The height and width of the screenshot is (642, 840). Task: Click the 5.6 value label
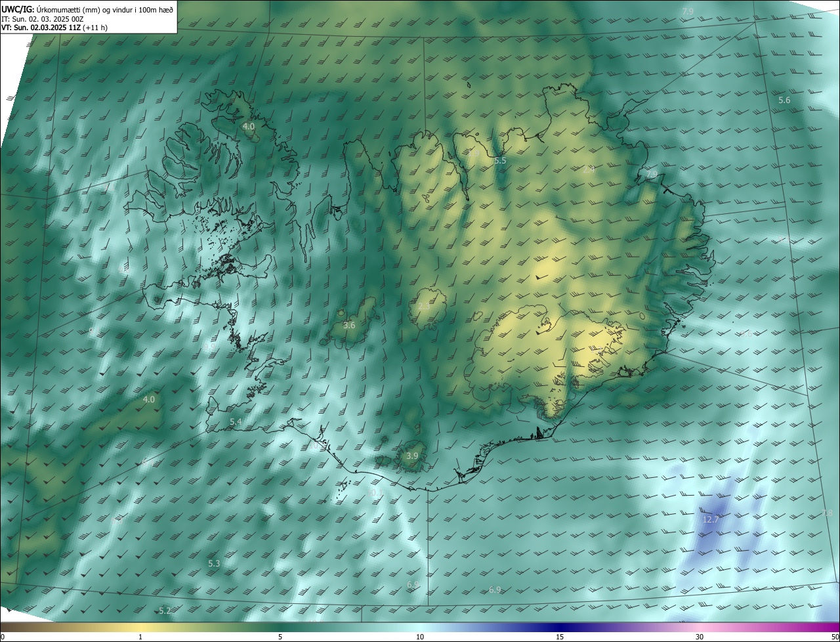click(x=784, y=100)
